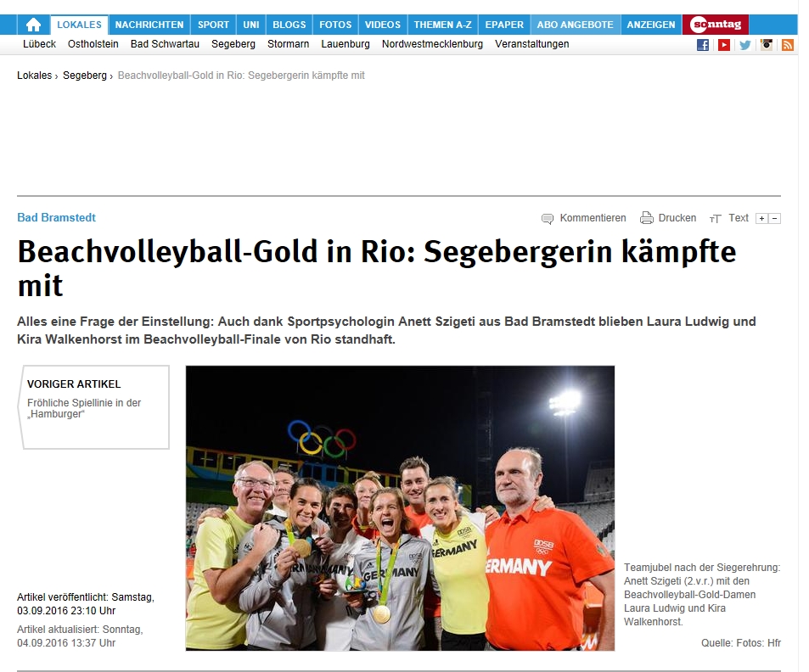This screenshot has width=809, height=672.
Task: Click the Drucken printer icon
Action: [647, 218]
